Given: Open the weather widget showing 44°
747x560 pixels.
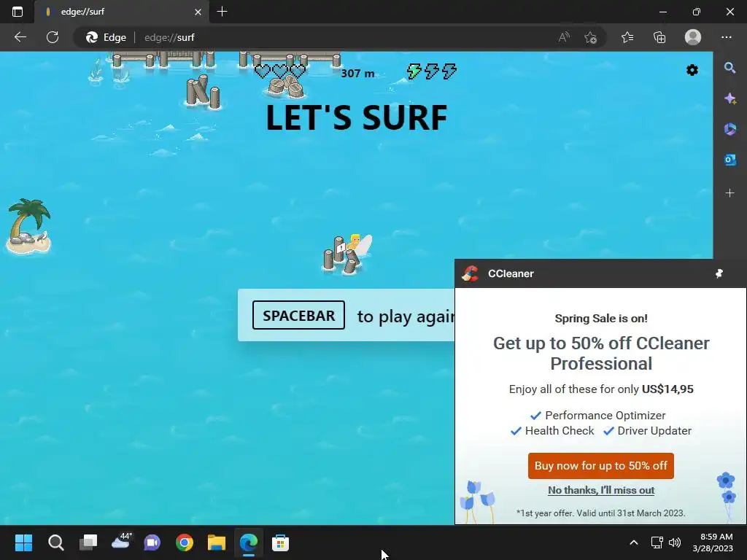Looking at the screenshot, I should 121,542.
